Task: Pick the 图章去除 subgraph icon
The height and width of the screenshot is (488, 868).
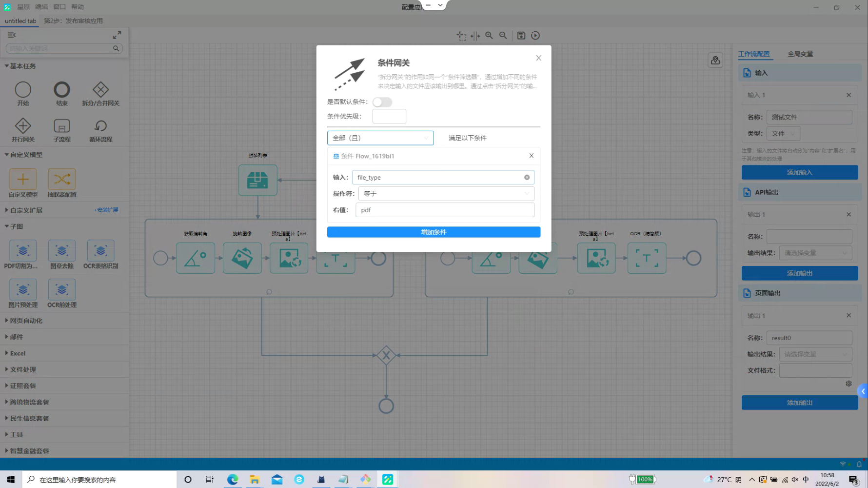Action: click(x=61, y=251)
